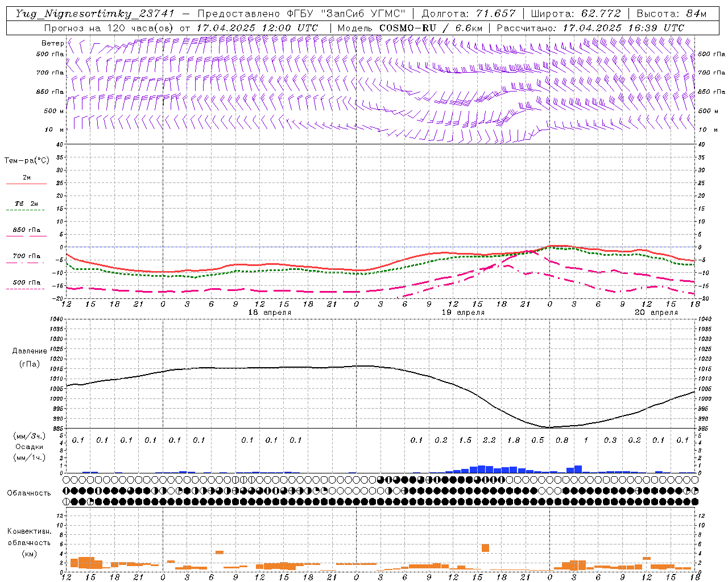Click the Широта: 62.772 value
Viewport: 728px width, 582px height.
tap(576, 14)
